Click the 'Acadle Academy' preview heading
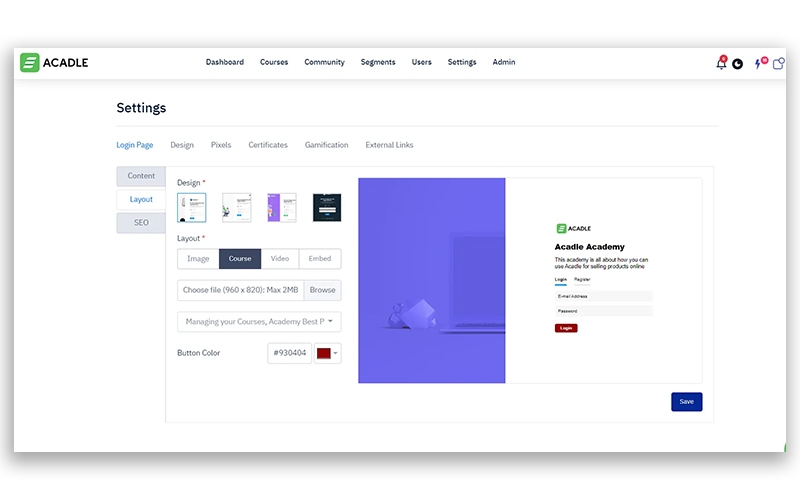 (x=589, y=247)
